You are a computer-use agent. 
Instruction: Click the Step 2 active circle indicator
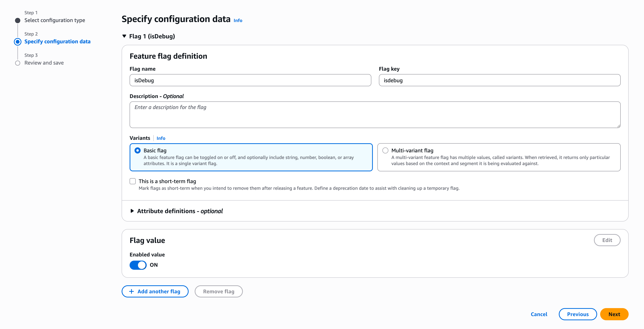pyautogui.click(x=17, y=42)
